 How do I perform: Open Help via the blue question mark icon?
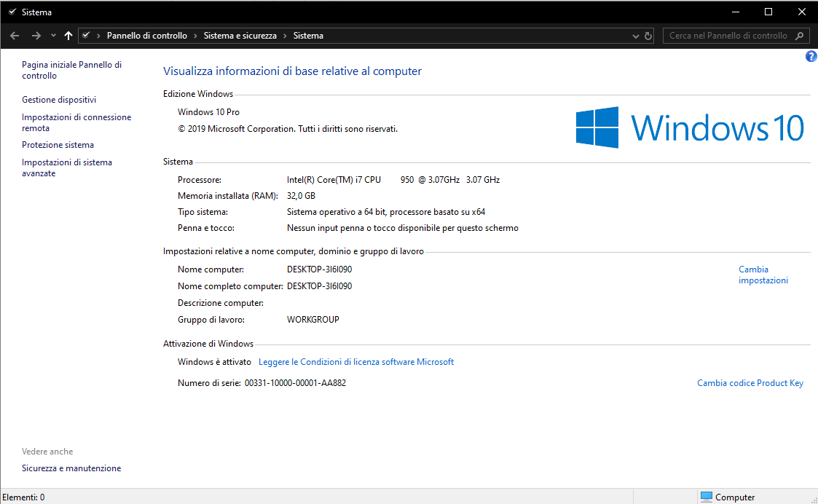[x=811, y=56]
